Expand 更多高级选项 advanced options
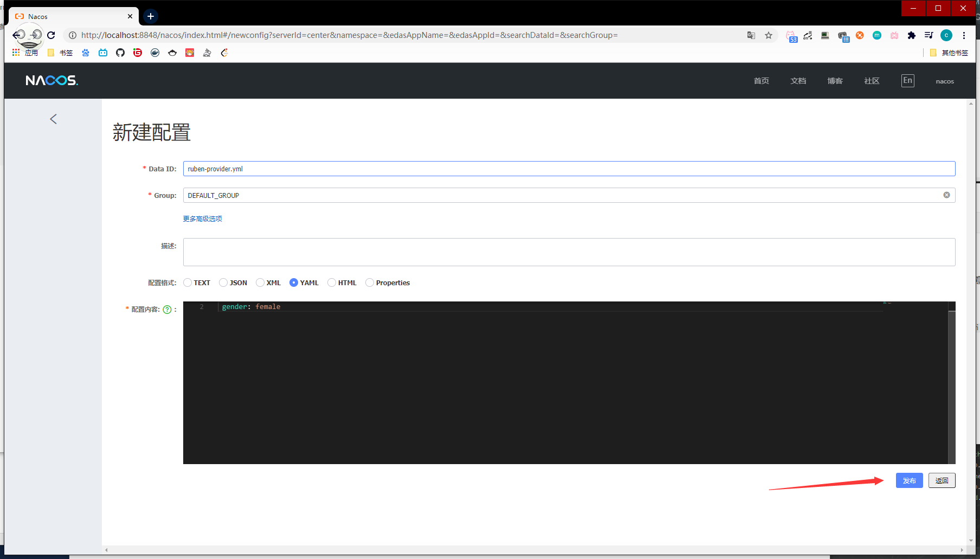This screenshot has height=559, width=980. coord(202,219)
